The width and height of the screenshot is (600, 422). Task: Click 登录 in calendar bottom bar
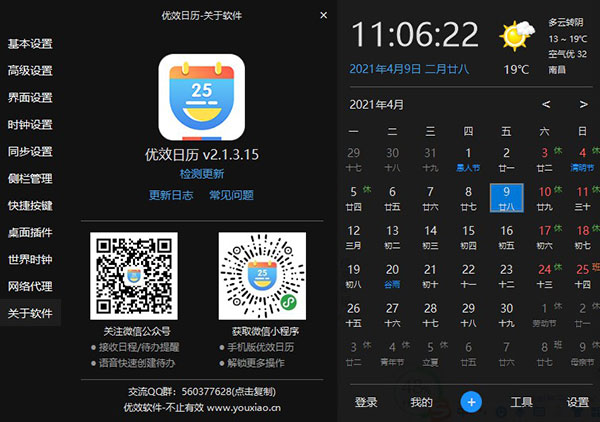click(x=366, y=402)
